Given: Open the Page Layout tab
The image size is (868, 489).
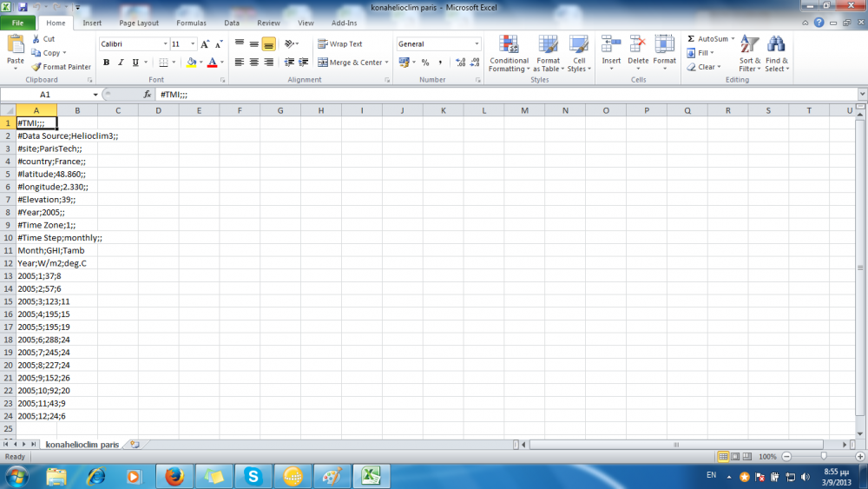Looking at the screenshot, I should (139, 23).
